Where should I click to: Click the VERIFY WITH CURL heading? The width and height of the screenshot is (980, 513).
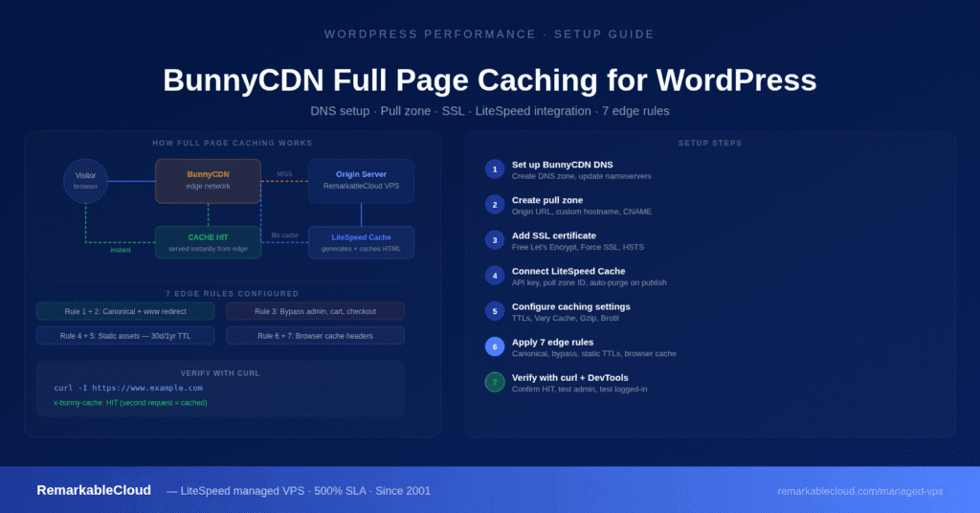[220, 373]
